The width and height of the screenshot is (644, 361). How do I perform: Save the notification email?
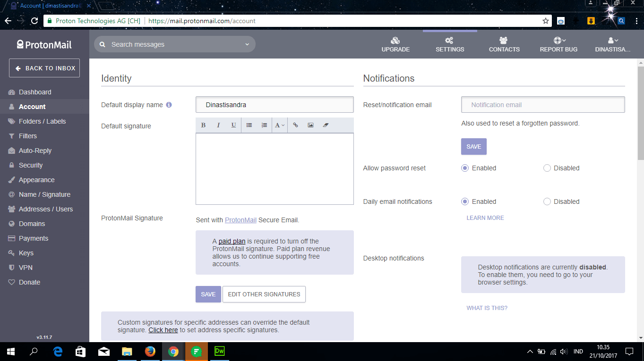coord(473,147)
